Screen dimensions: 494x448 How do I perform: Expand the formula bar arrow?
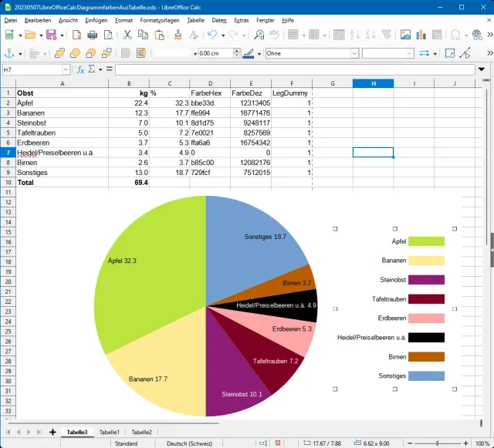[x=482, y=69]
